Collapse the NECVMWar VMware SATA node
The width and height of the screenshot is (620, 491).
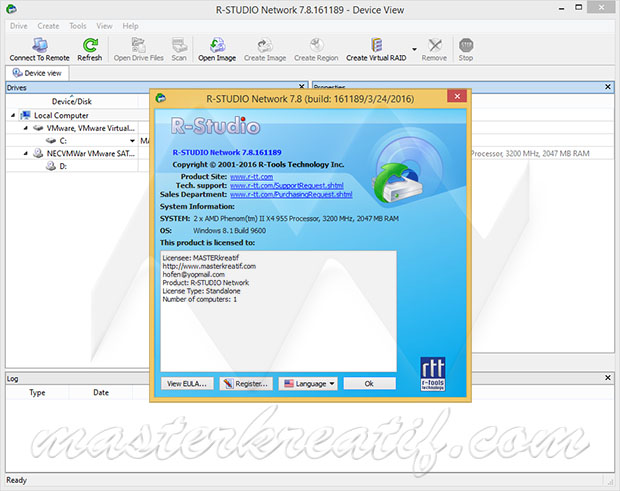[x=25, y=153]
